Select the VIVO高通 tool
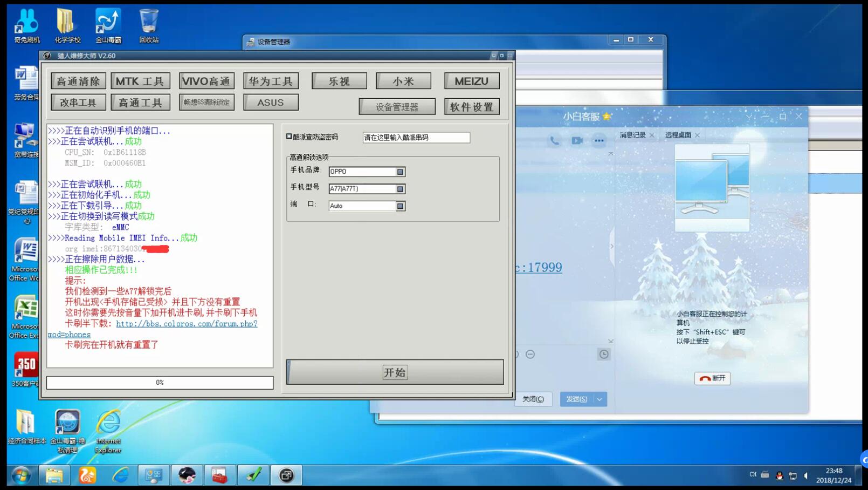 [206, 81]
